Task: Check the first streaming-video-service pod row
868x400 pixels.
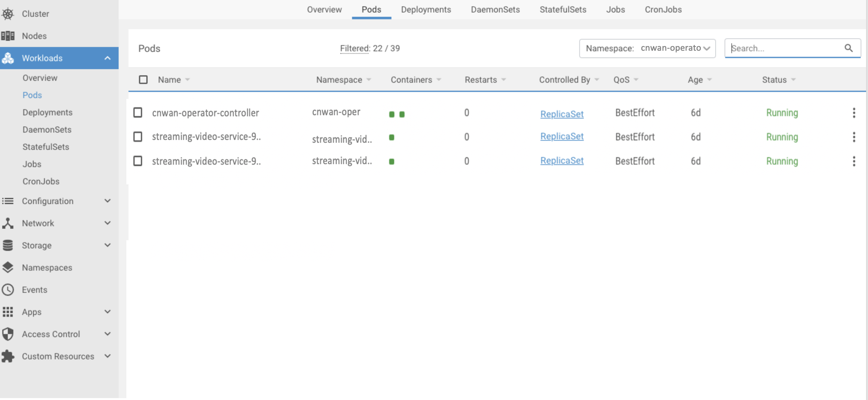Action: [138, 137]
